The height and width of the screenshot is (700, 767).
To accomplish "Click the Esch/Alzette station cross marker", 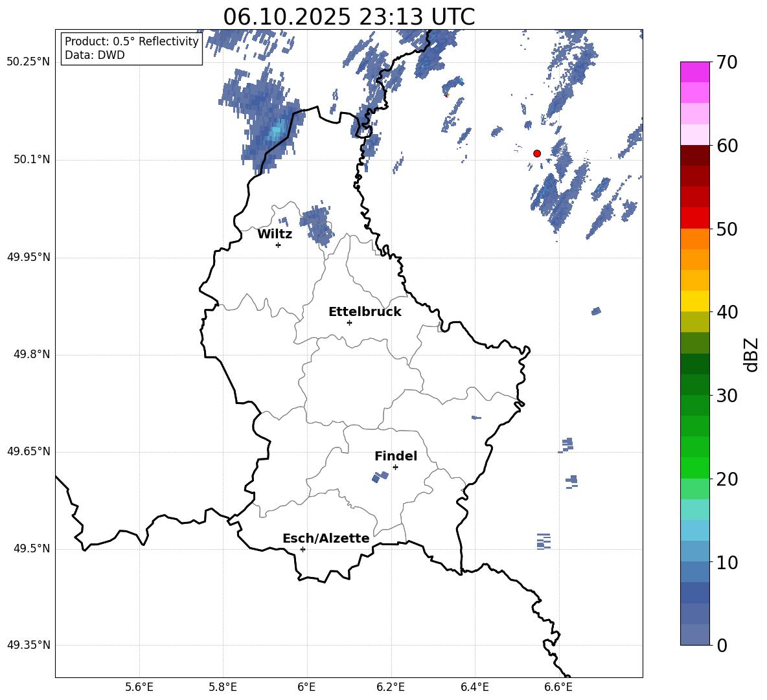I will pyautogui.click(x=303, y=549).
